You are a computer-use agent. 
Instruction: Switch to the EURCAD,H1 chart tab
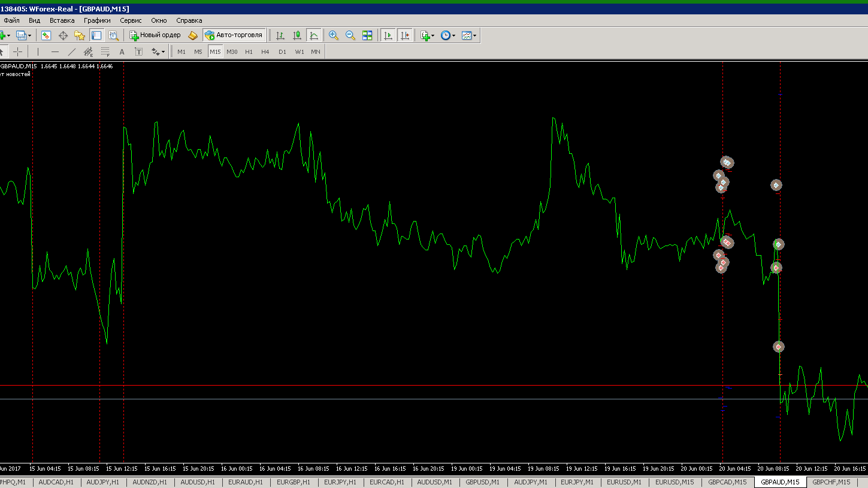(387, 482)
